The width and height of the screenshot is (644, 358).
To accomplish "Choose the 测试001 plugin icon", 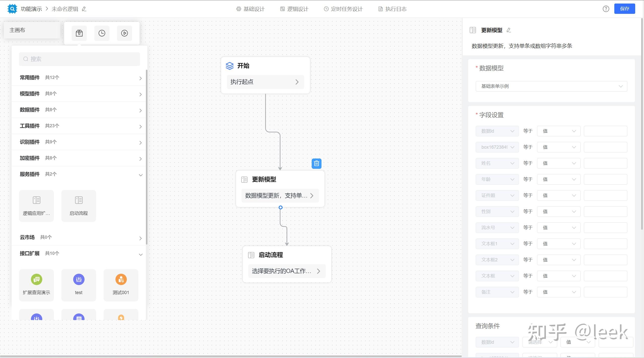I will coord(121,280).
